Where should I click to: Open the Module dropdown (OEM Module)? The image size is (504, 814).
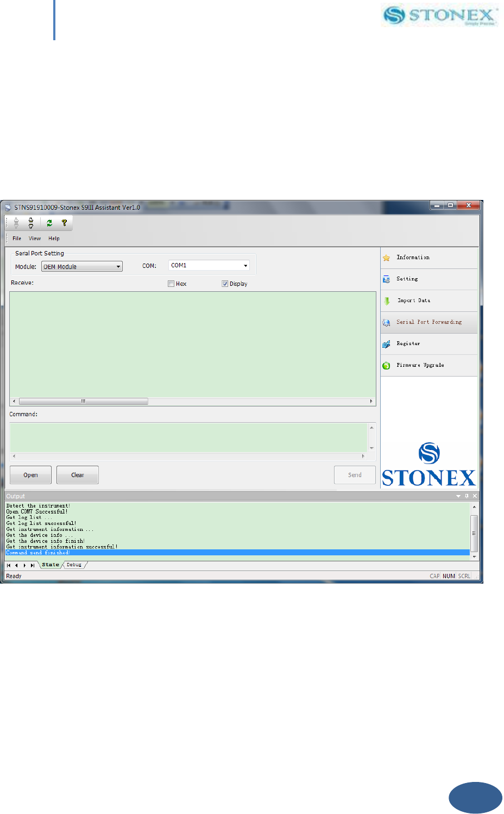click(x=82, y=266)
